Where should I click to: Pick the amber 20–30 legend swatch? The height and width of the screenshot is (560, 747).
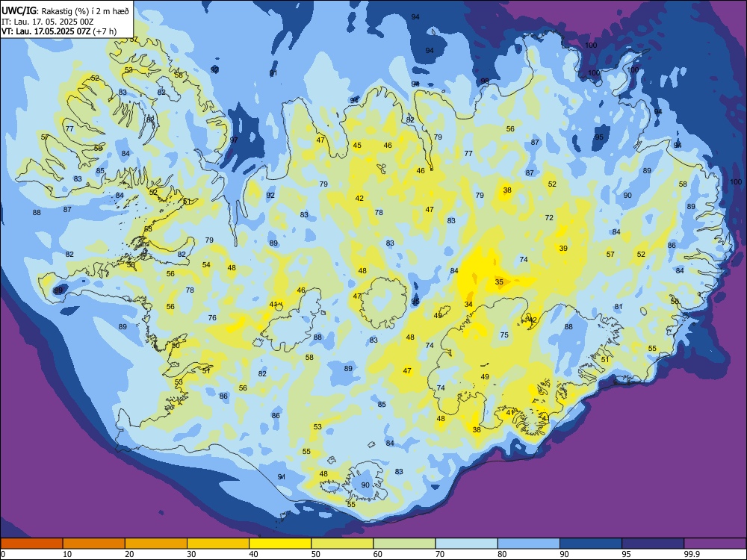click(156, 544)
